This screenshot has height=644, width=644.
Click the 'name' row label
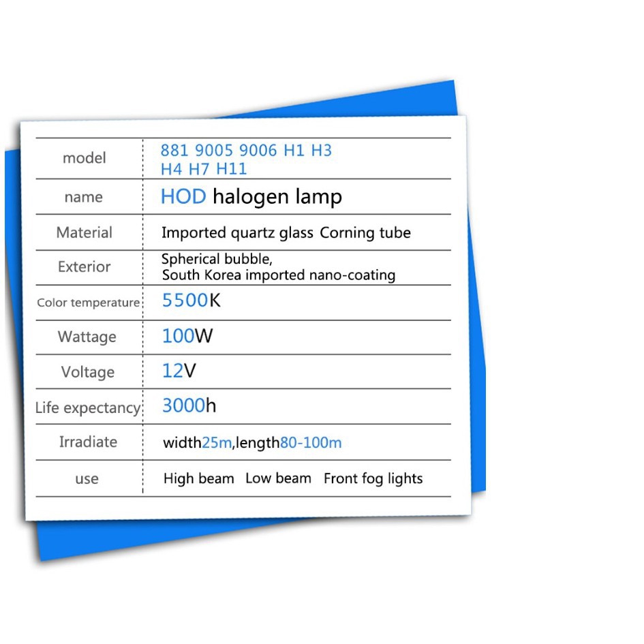(x=84, y=198)
